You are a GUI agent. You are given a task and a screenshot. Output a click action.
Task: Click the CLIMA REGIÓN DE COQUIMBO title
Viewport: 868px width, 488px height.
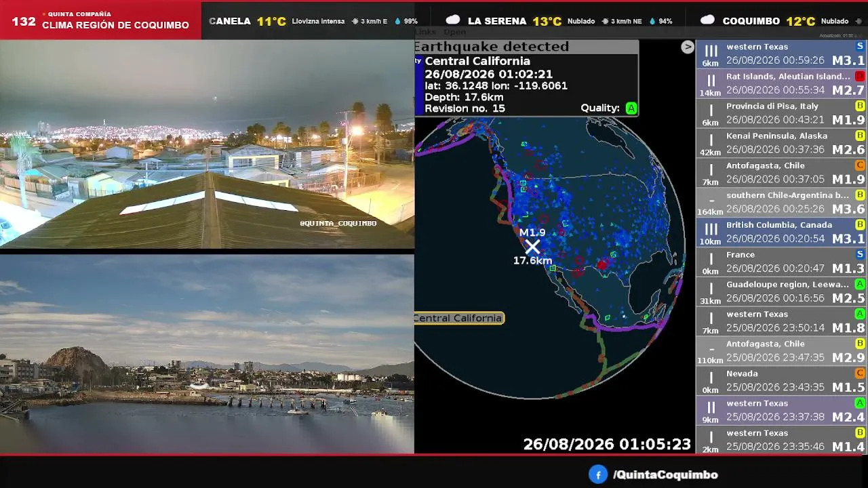(x=115, y=25)
